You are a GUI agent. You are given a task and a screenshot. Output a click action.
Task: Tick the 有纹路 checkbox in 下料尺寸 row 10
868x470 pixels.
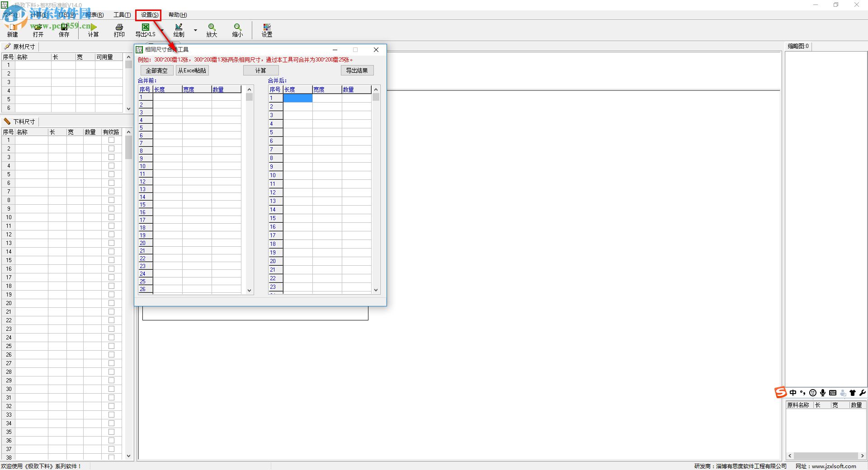111,217
